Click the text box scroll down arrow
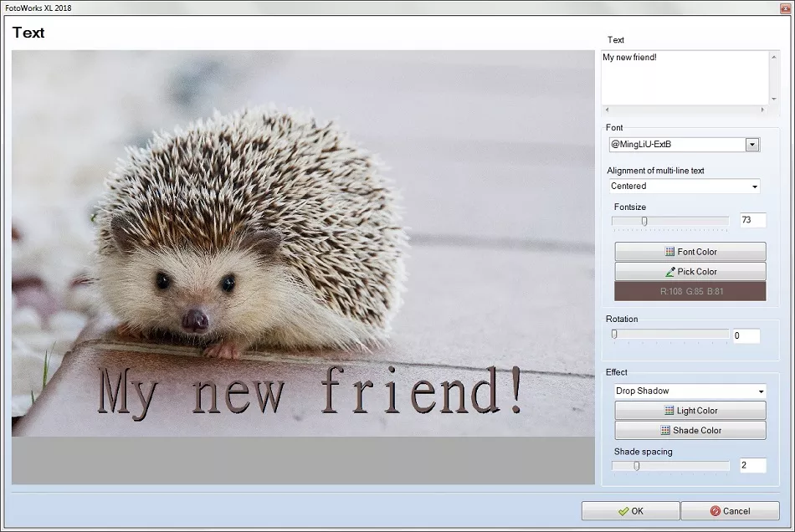 tap(774, 99)
